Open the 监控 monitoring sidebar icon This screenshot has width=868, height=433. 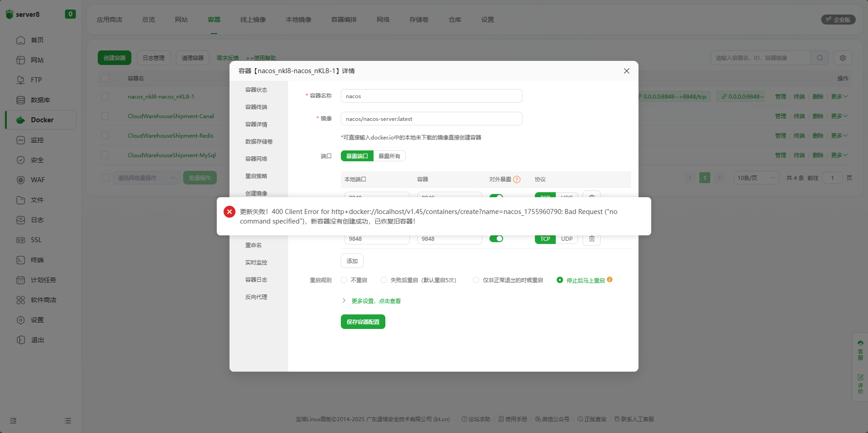[x=21, y=140]
